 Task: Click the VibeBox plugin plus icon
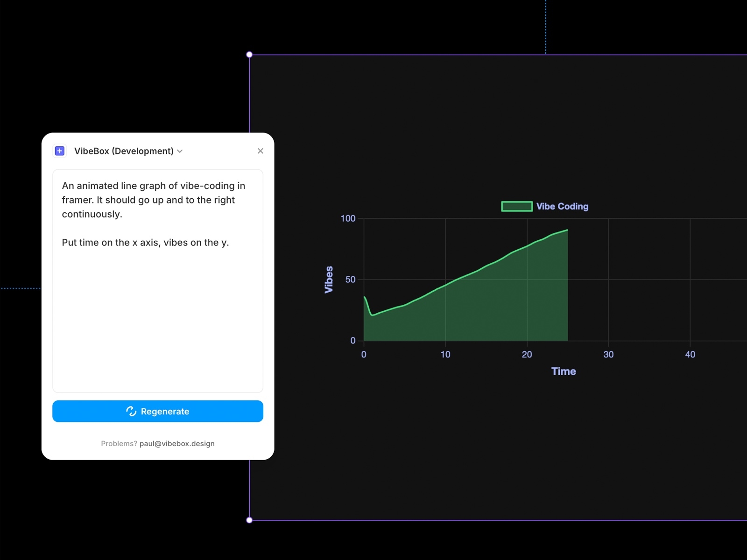click(59, 151)
